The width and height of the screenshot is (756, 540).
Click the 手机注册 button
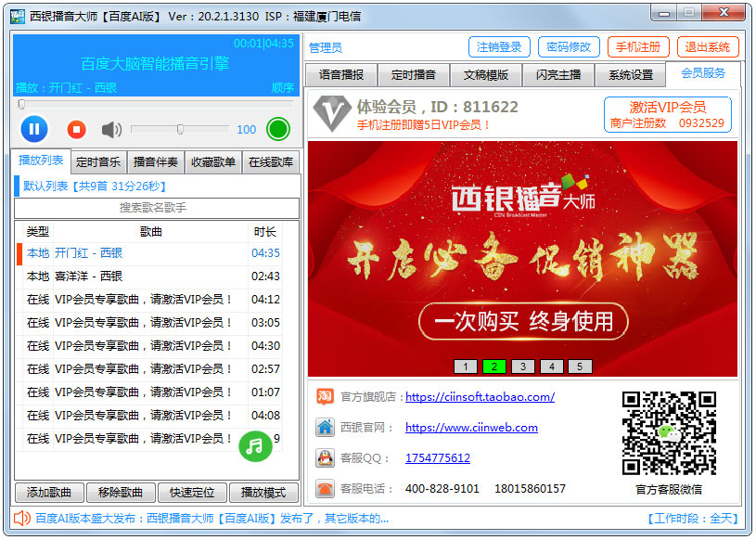pos(638,47)
